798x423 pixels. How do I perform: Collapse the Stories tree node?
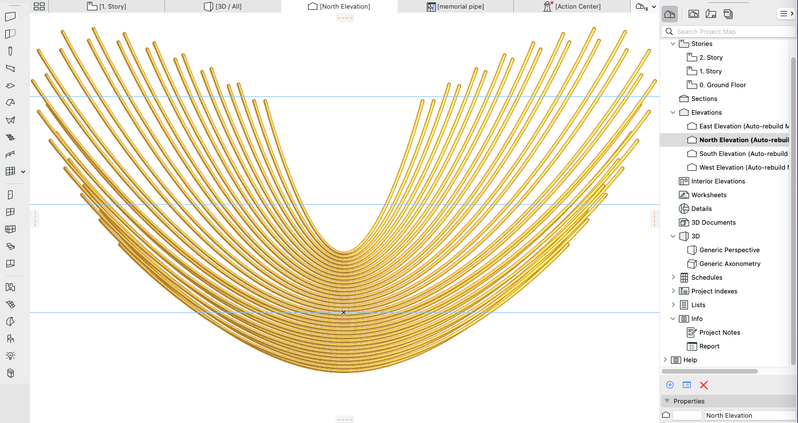point(673,44)
